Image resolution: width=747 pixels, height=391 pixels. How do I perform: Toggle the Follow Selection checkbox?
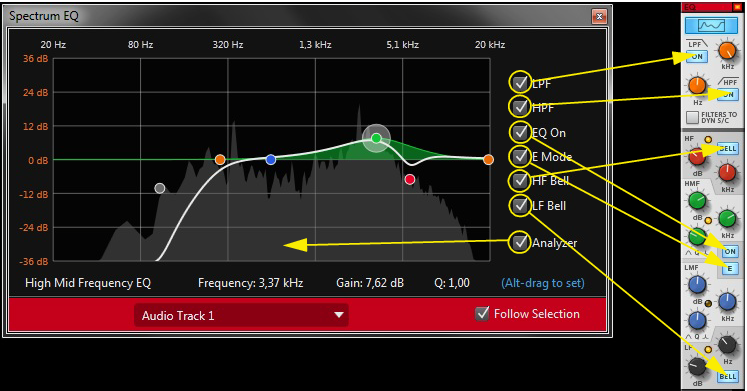[x=482, y=313]
